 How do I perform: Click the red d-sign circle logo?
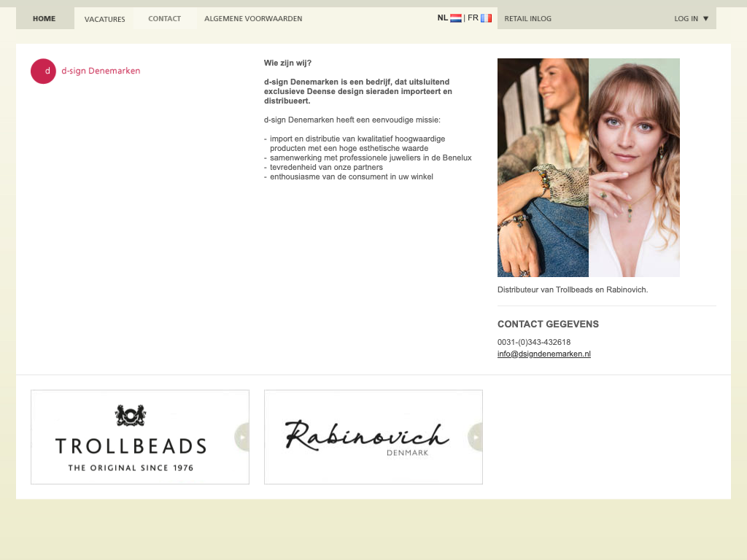point(43,71)
